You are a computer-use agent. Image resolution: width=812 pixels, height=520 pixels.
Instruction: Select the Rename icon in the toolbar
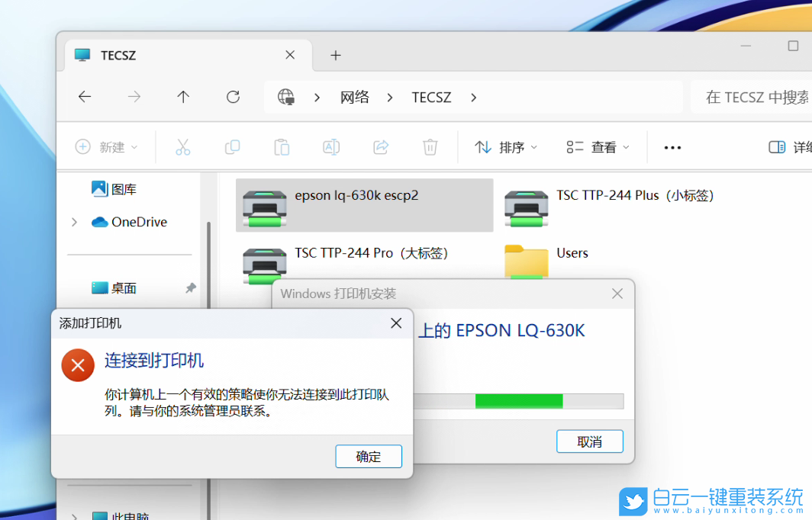[x=331, y=146]
